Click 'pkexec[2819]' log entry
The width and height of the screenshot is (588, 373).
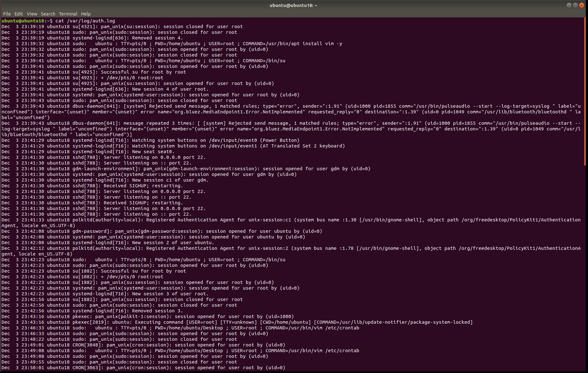pos(91,322)
